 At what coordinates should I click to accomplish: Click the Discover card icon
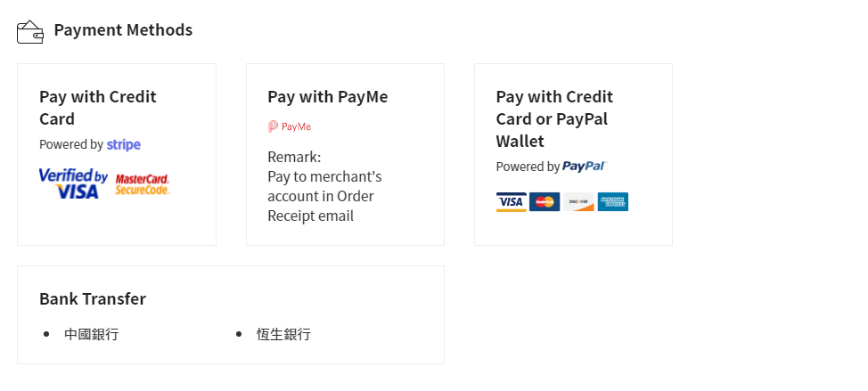578,202
